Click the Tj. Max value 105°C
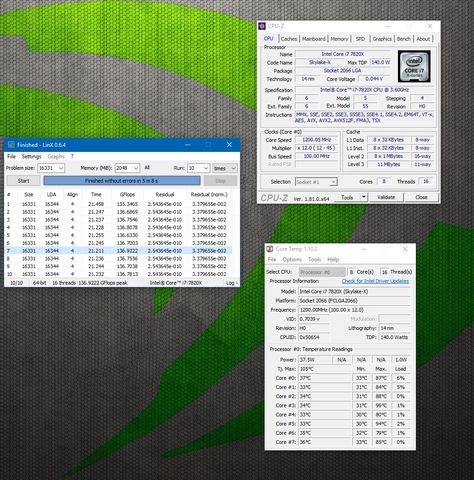This screenshot has width=474, height=480. [324, 369]
